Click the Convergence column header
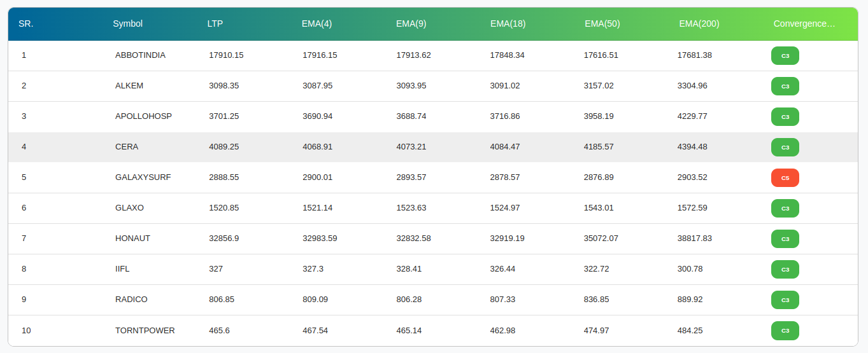Viewport: 868px width, 353px height. [x=804, y=24]
